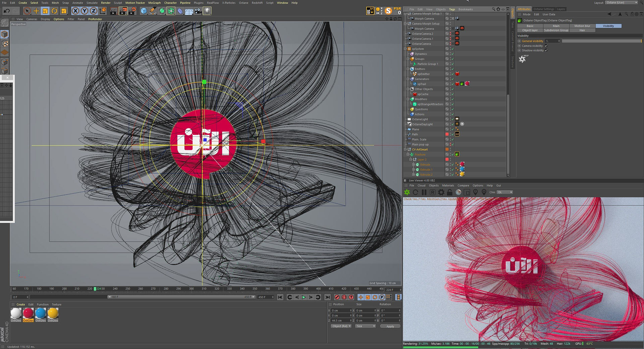Viewport: 644px width, 349px height.
Task: Open the spline Pen tool
Action: pyautogui.click(x=153, y=11)
